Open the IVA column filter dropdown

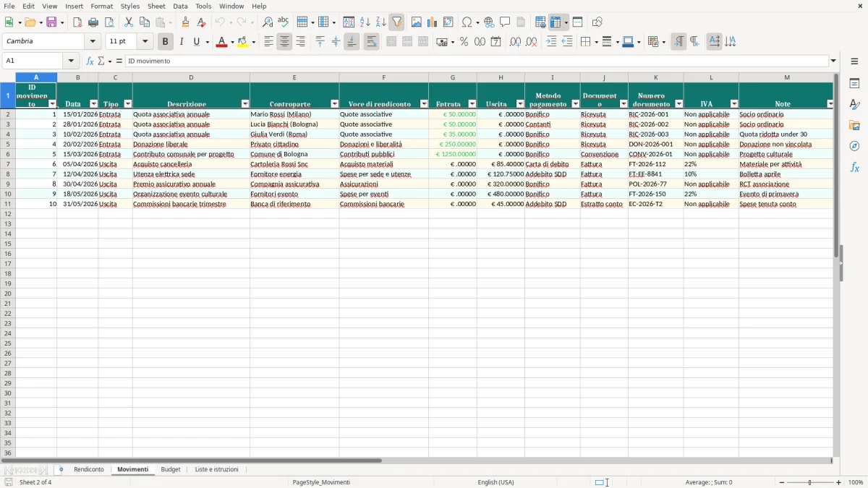click(734, 104)
